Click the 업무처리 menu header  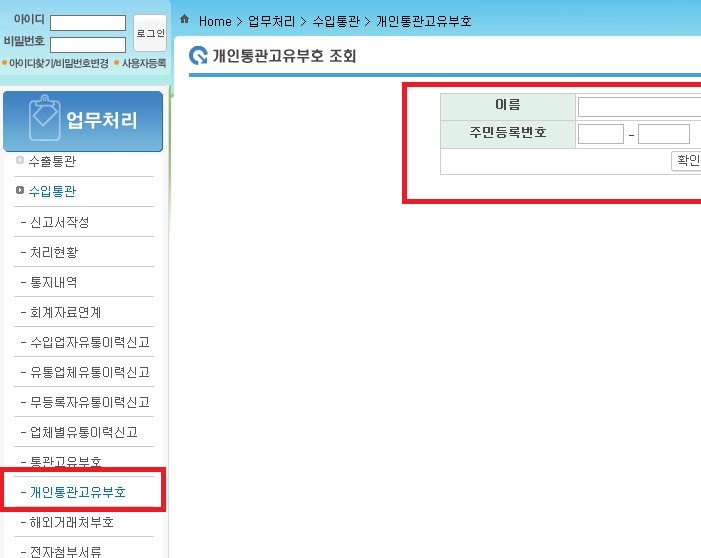point(83,121)
